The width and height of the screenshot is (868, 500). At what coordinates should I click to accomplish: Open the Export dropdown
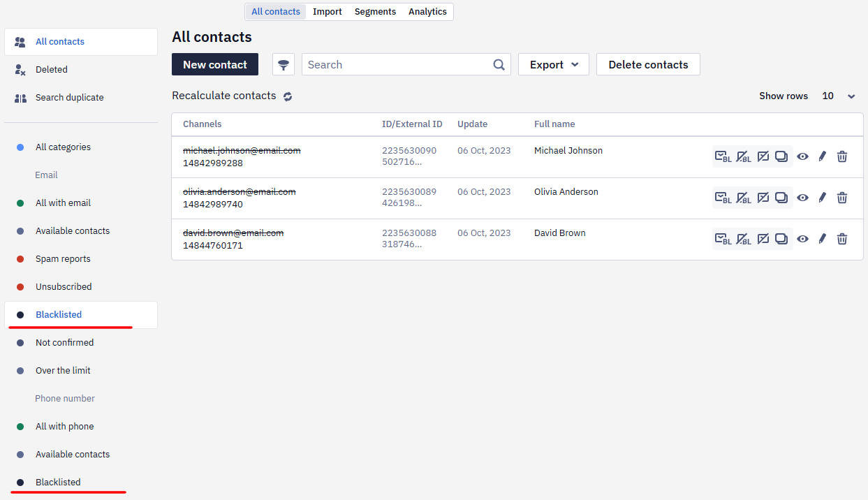[554, 65]
